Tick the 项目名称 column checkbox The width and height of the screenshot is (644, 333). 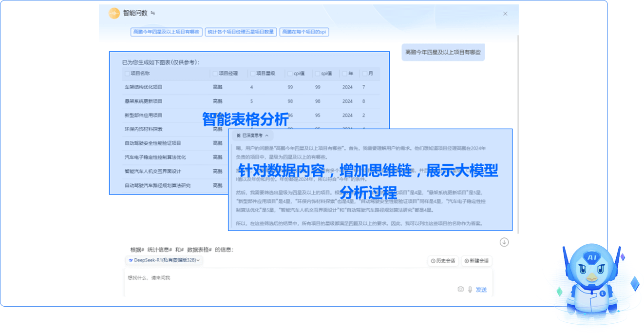128,74
